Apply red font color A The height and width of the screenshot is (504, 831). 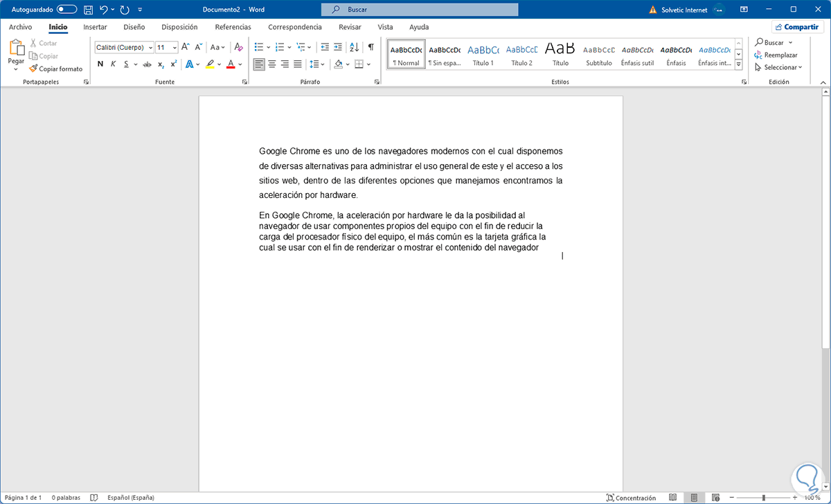230,64
